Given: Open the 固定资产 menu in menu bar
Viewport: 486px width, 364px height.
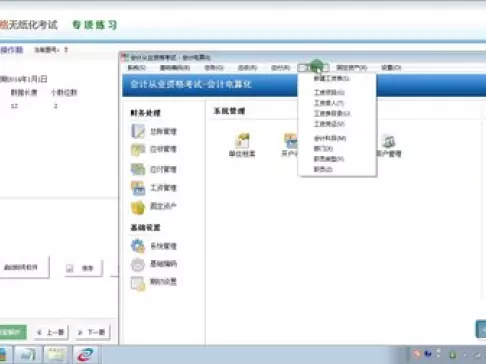Looking at the screenshot, I should [x=352, y=68].
